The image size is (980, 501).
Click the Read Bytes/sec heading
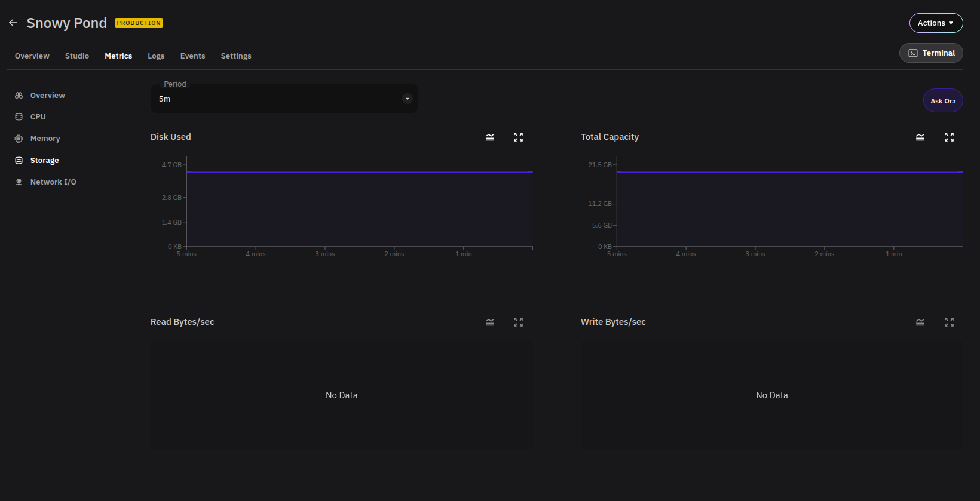click(182, 322)
